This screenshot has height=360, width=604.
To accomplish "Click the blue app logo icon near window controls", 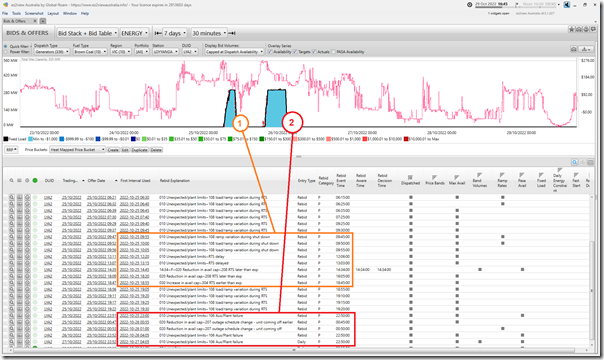I will click(x=567, y=5).
